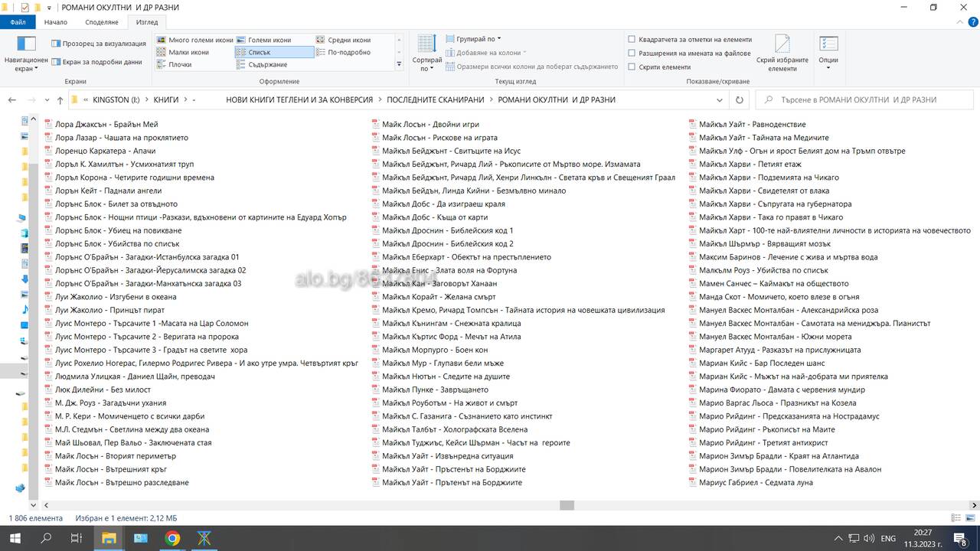Expand the layout gallery more arrow
Viewport: 980px width, 551px height.
pyautogui.click(x=399, y=64)
